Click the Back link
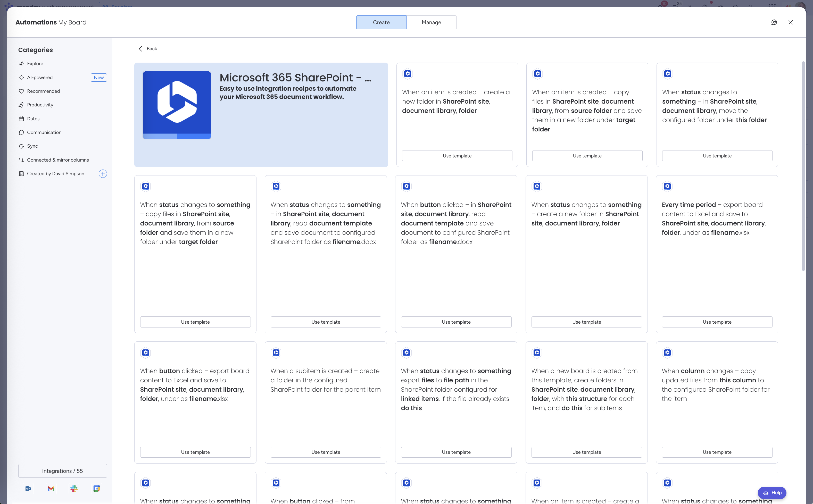This screenshot has height=504, width=813. coord(148,48)
